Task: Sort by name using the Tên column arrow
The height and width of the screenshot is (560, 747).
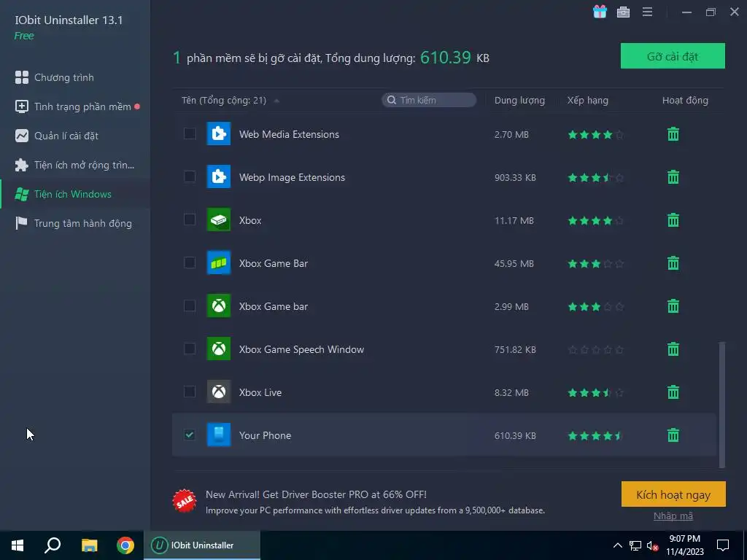Action: click(x=276, y=101)
